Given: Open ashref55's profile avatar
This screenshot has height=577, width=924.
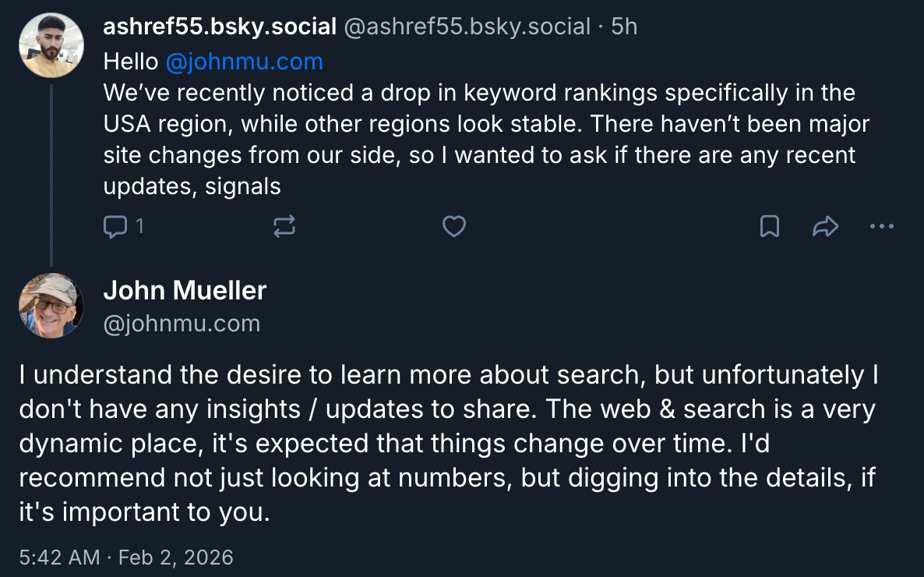Looking at the screenshot, I should tap(51, 45).
